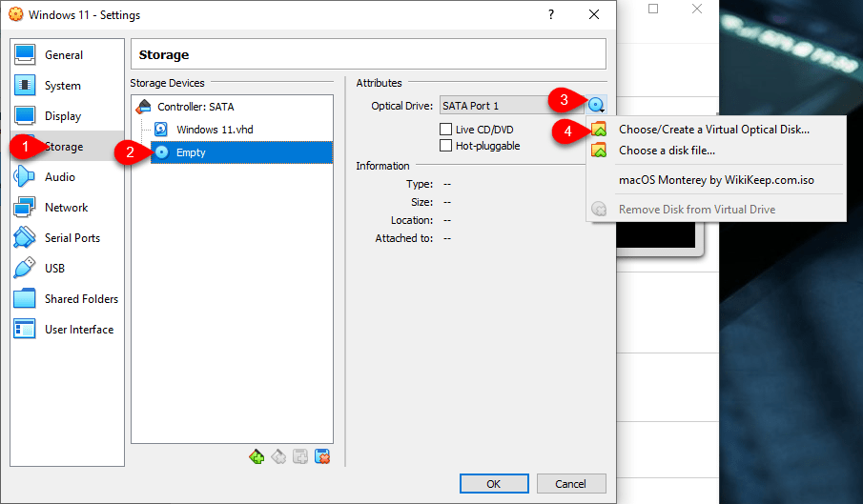Select the Windows 11.vhd hard disk entry
863x504 pixels.
click(x=241, y=130)
